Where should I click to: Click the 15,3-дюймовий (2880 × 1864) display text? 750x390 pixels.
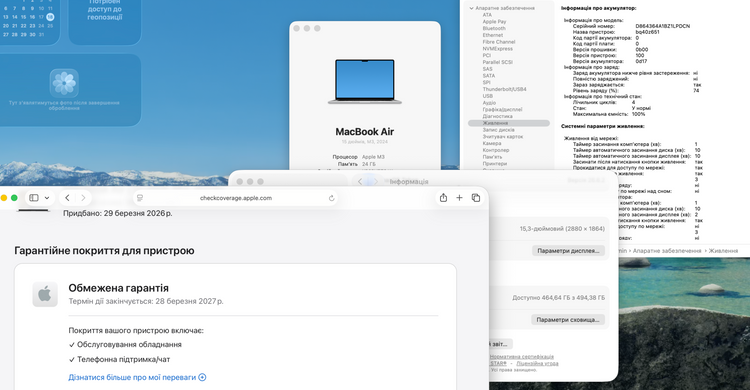[562, 229]
